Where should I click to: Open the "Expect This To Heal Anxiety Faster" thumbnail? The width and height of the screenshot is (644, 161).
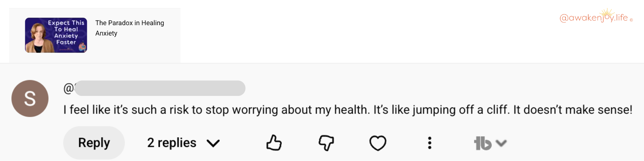[x=56, y=35]
